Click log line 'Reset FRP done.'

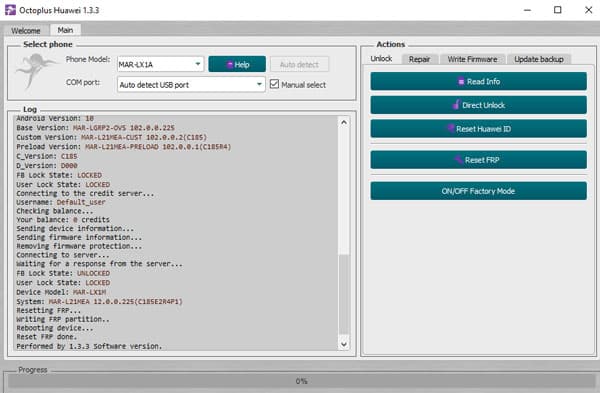[47, 337]
